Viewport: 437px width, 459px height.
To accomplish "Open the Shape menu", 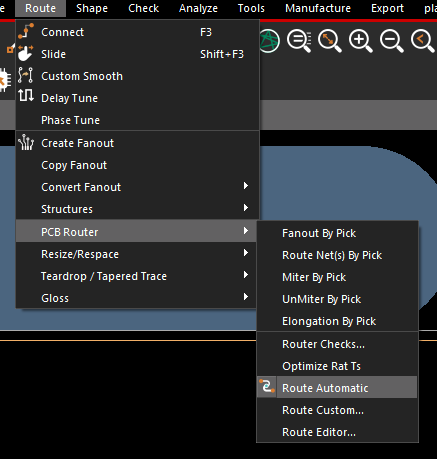I will [x=92, y=8].
